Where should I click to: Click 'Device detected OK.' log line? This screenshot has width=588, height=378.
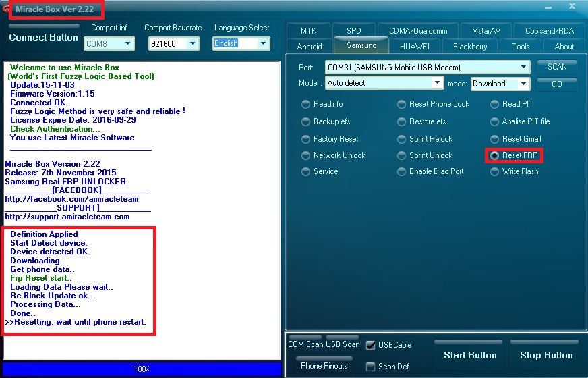click(50, 252)
